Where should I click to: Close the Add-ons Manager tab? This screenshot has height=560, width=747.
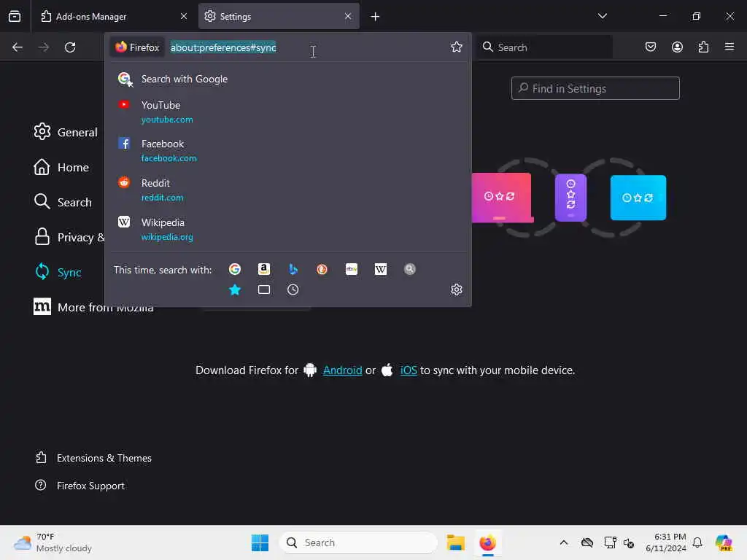(184, 17)
